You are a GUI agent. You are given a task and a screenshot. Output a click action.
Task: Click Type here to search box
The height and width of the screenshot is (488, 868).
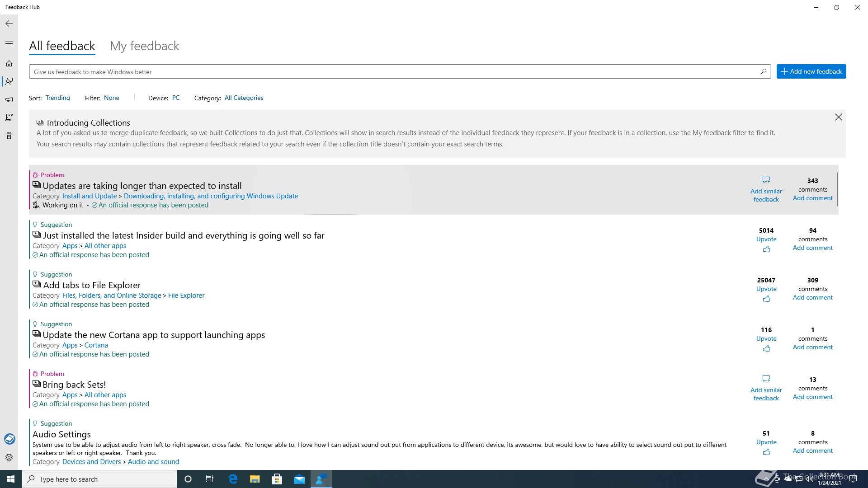[x=99, y=479]
